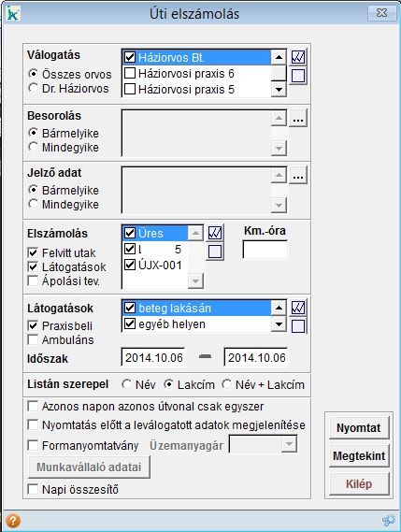Screen dimensions: 401x532
Task: Open Jelző adat browse ellipsis button
Action: tap(298, 175)
